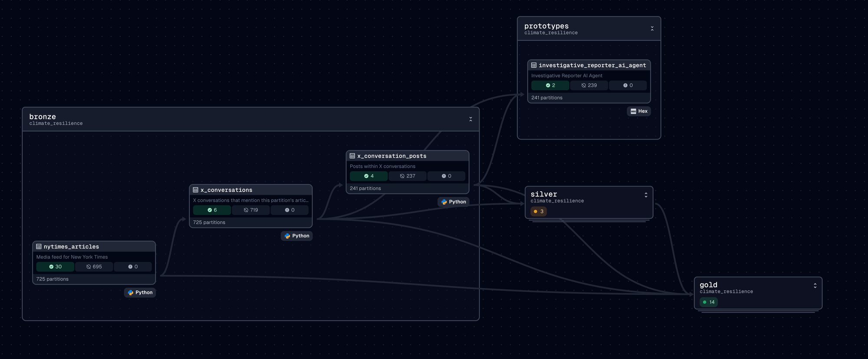Select failed count 0 in investigative_reporter_ai_agent

click(628, 86)
